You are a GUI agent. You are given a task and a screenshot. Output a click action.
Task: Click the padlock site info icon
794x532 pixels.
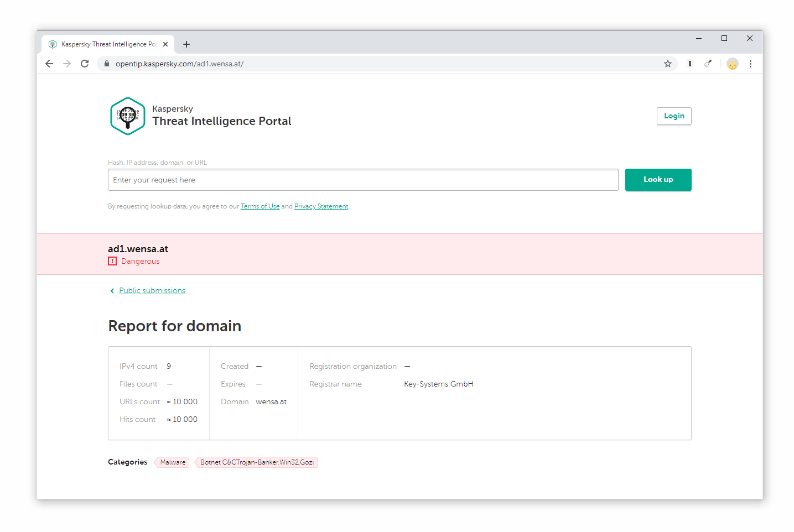point(107,64)
